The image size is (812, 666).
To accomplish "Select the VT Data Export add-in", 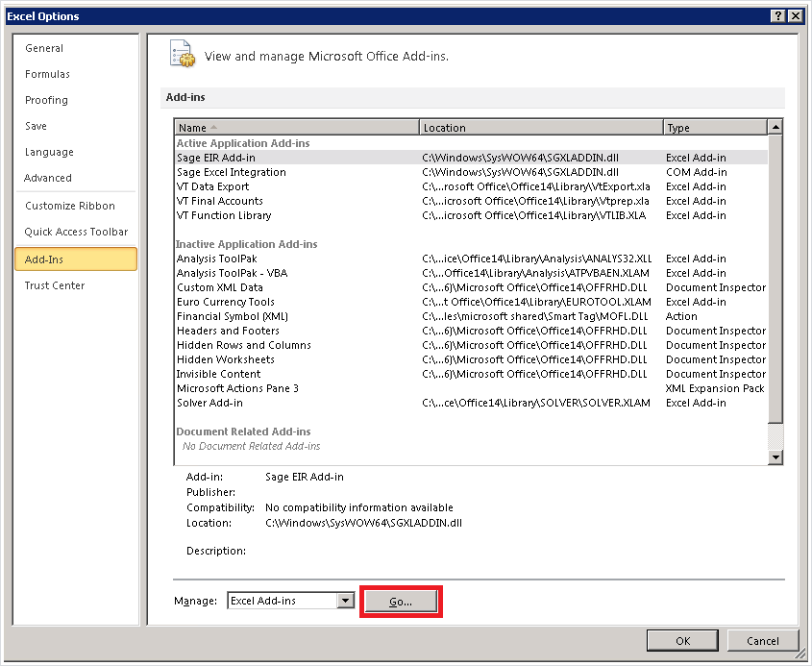I will (x=471, y=186).
